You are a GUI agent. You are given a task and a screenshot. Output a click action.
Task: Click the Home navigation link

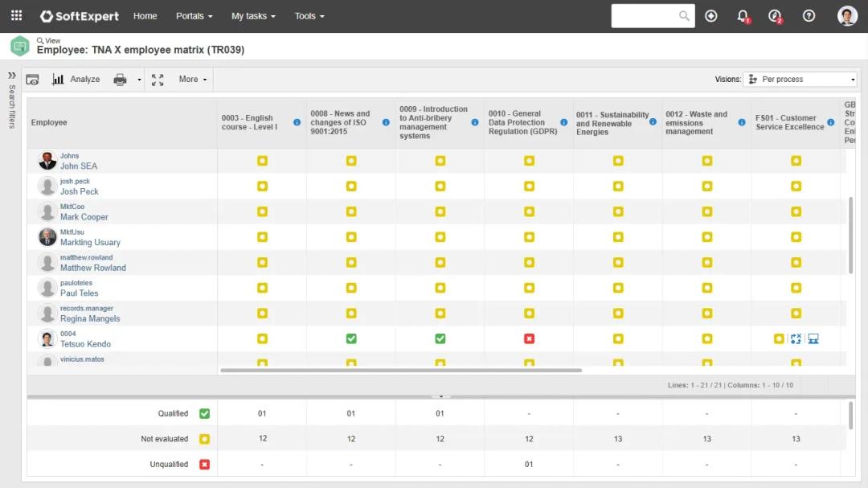(x=145, y=16)
